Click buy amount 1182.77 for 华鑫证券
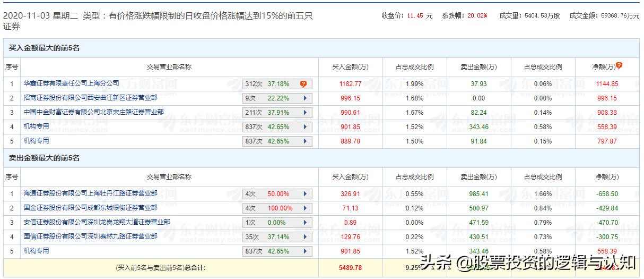This screenshot has height=279, width=644. point(350,84)
